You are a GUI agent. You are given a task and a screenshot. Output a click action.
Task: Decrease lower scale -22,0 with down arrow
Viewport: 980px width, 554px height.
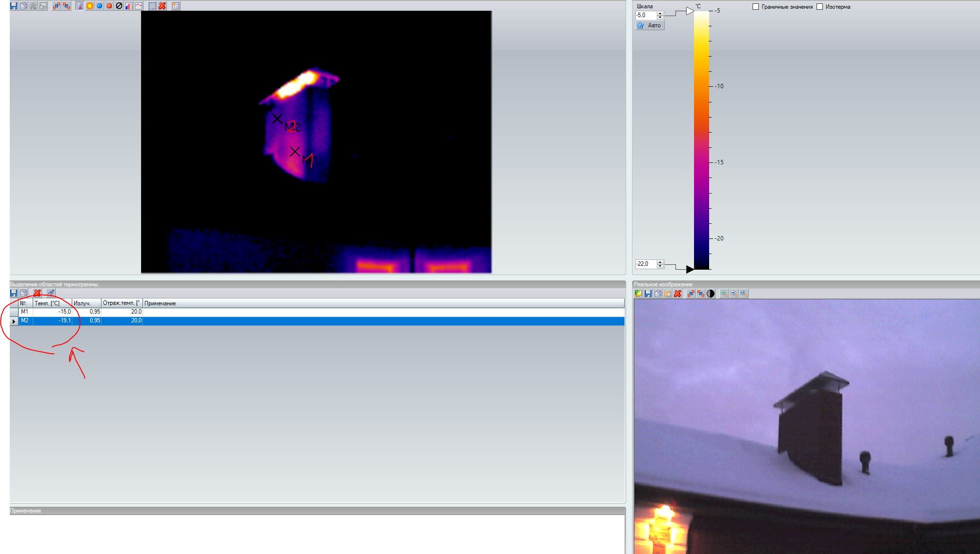(660, 266)
